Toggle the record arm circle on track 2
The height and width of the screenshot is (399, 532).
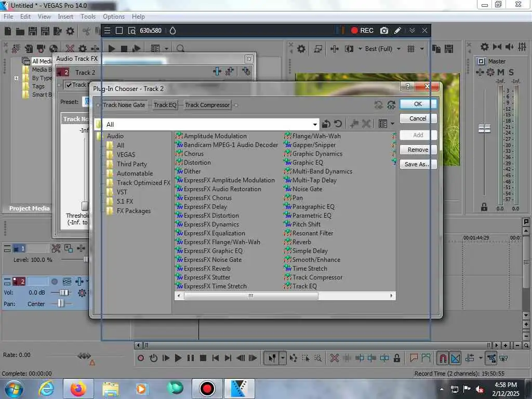(54, 281)
